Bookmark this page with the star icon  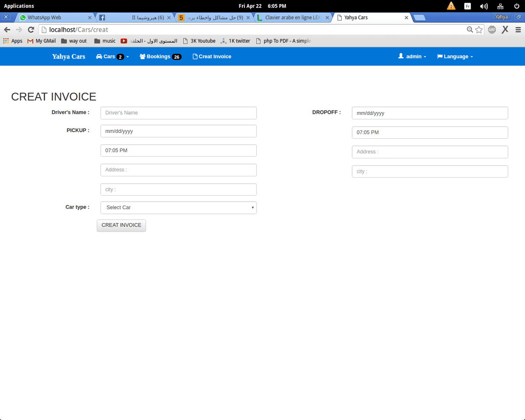pyautogui.click(x=479, y=30)
